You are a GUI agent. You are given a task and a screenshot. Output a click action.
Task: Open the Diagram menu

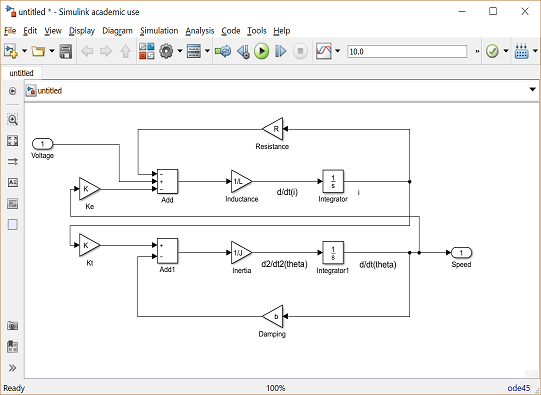117,31
